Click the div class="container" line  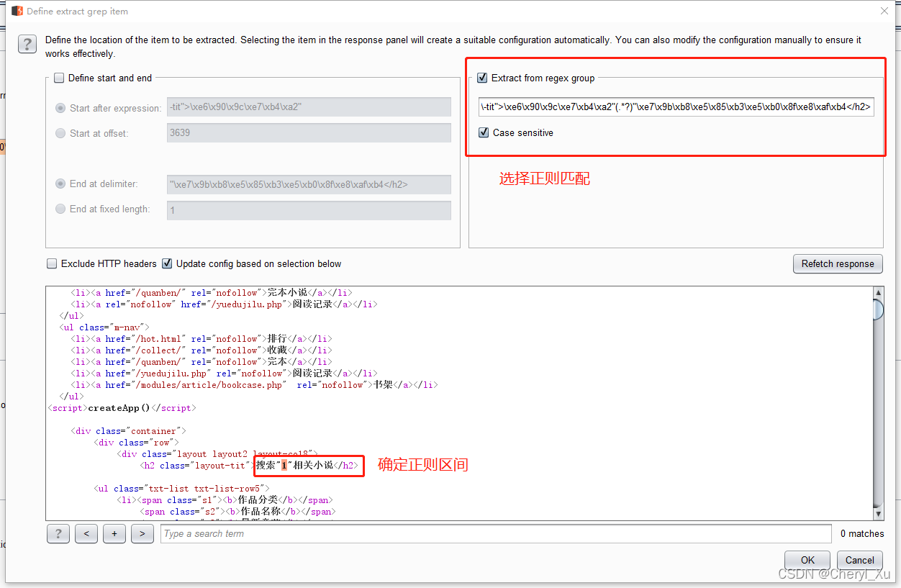click(128, 431)
